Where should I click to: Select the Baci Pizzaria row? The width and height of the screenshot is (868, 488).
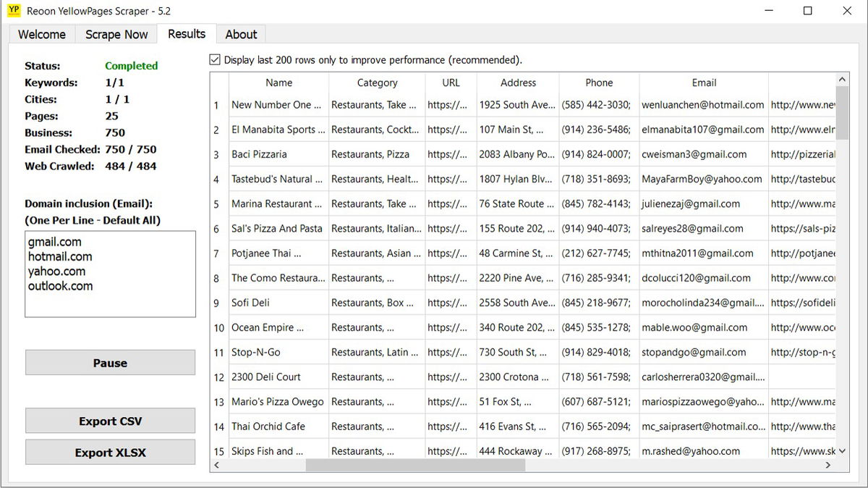coord(277,154)
